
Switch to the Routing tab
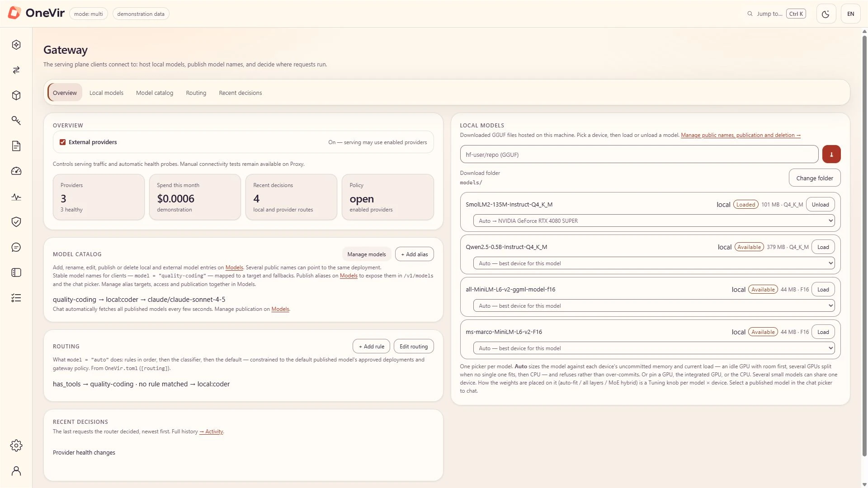coord(196,93)
